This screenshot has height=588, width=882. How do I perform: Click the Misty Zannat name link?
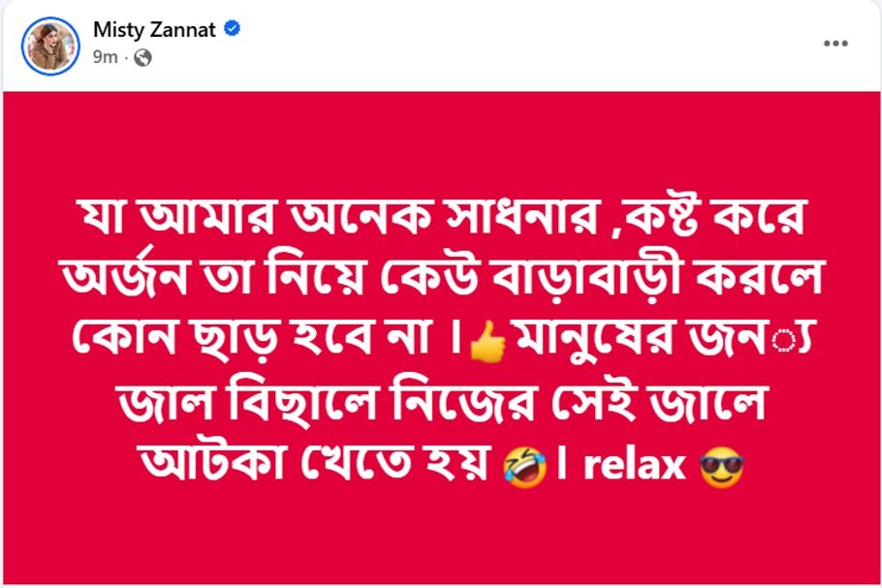coord(154,29)
